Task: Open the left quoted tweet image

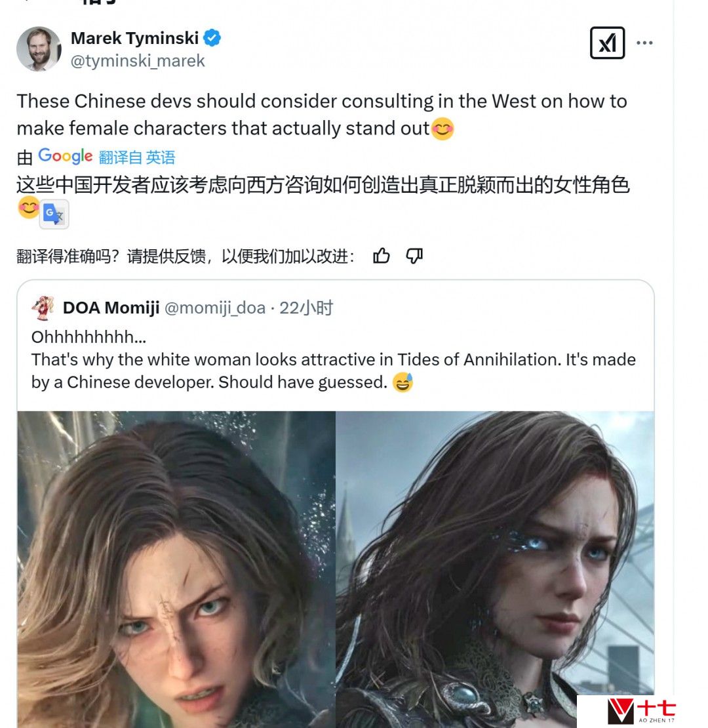Action: [176, 569]
